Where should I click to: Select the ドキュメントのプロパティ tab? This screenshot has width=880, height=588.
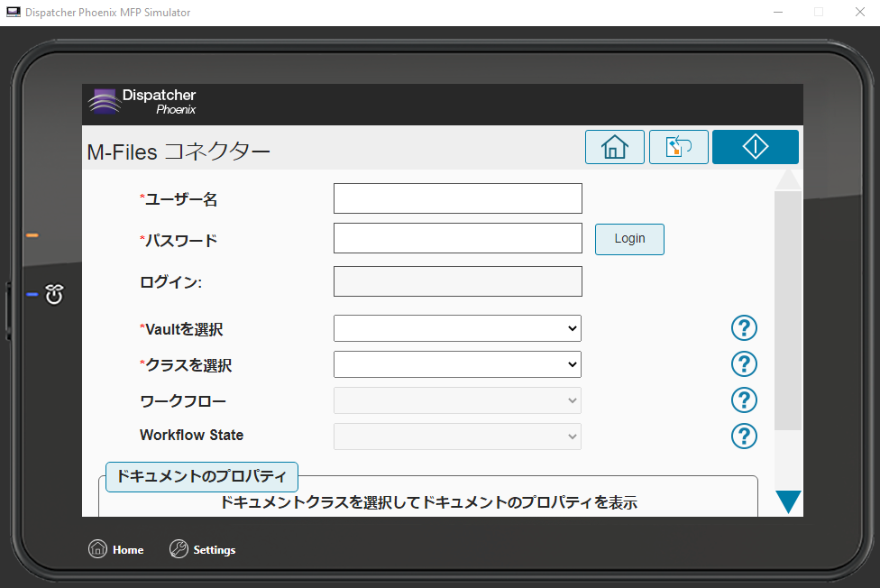[x=202, y=476]
